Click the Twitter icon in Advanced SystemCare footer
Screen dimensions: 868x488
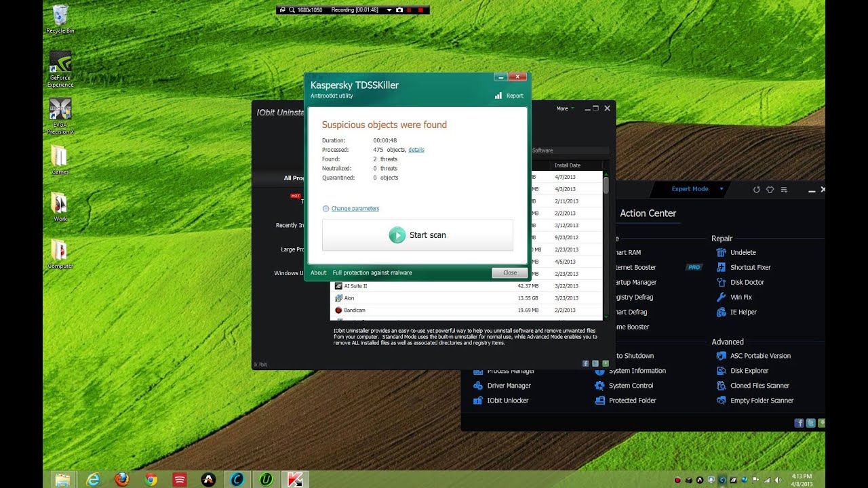coord(810,423)
